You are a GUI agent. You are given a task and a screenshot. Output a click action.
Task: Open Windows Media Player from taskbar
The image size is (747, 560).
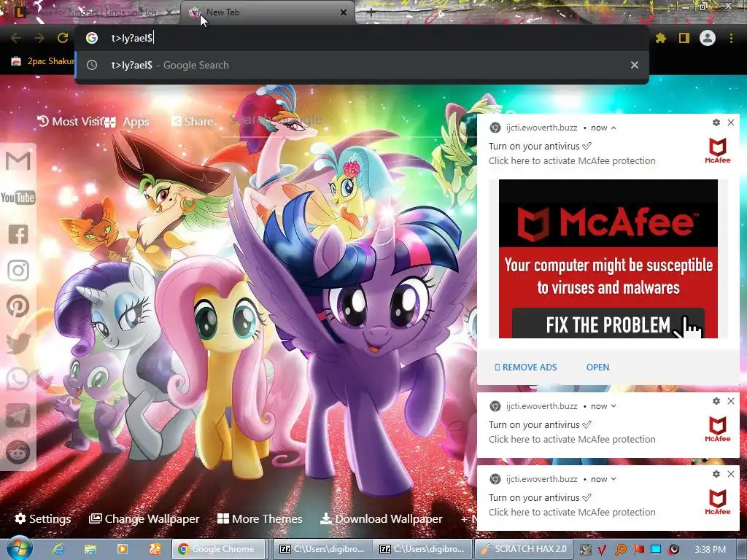[x=123, y=549]
